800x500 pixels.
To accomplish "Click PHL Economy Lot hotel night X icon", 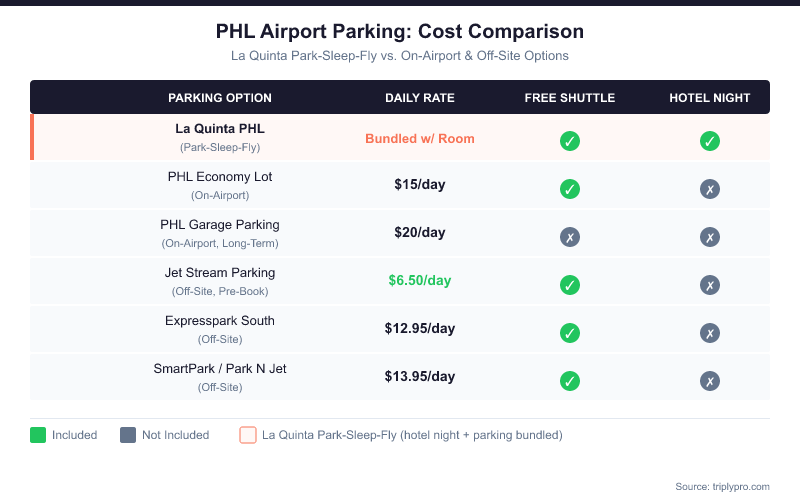I will click(710, 189).
